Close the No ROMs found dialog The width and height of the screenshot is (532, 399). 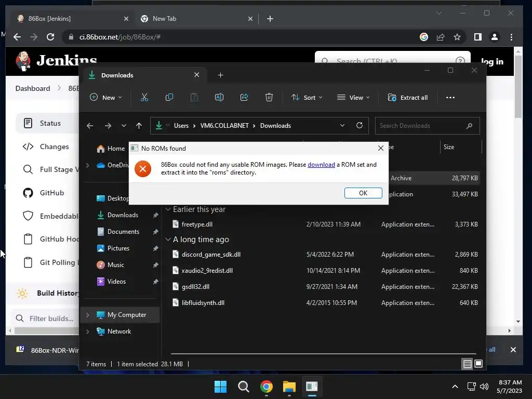tap(381, 148)
